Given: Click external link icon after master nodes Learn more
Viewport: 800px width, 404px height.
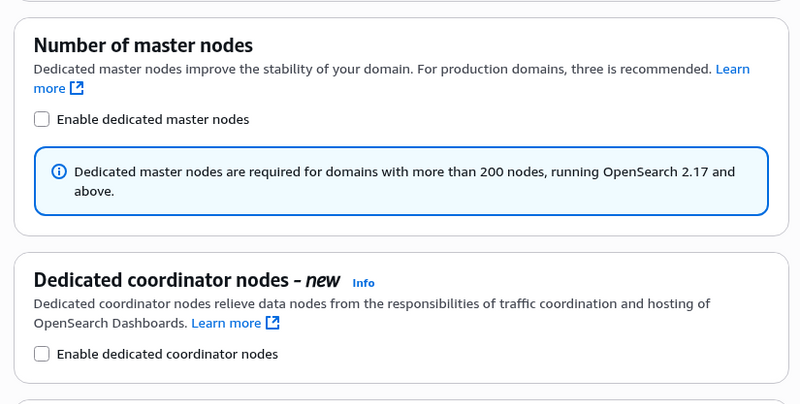Looking at the screenshot, I should click(77, 88).
